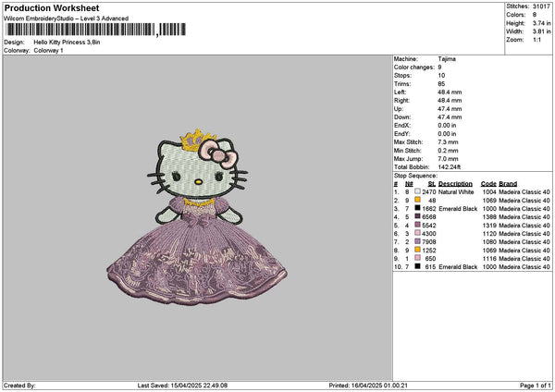Click thread code "1080" in stop 7
555x392 pixels.
[x=489, y=242]
